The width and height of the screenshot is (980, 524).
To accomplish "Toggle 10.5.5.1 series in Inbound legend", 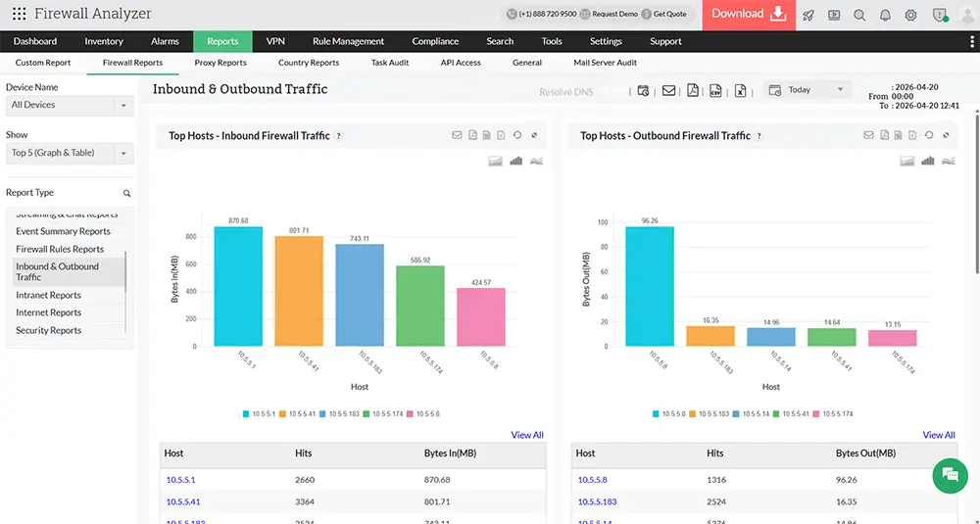I will 259,413.
